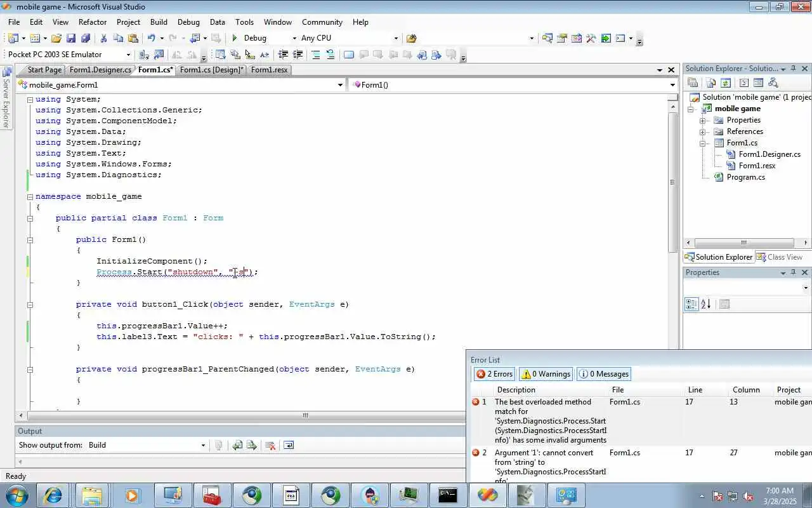Collapse the namespace mobile_game code region

tap(30, 197)
